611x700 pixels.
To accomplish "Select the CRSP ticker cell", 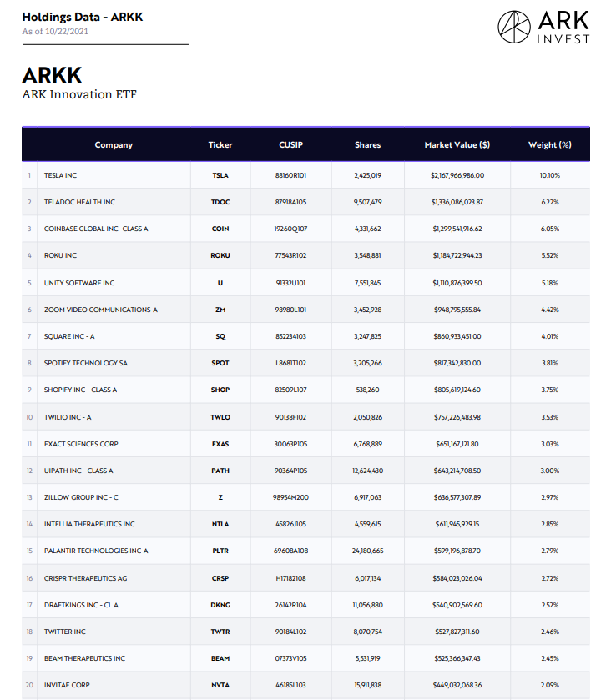I will tap(220, 578).
